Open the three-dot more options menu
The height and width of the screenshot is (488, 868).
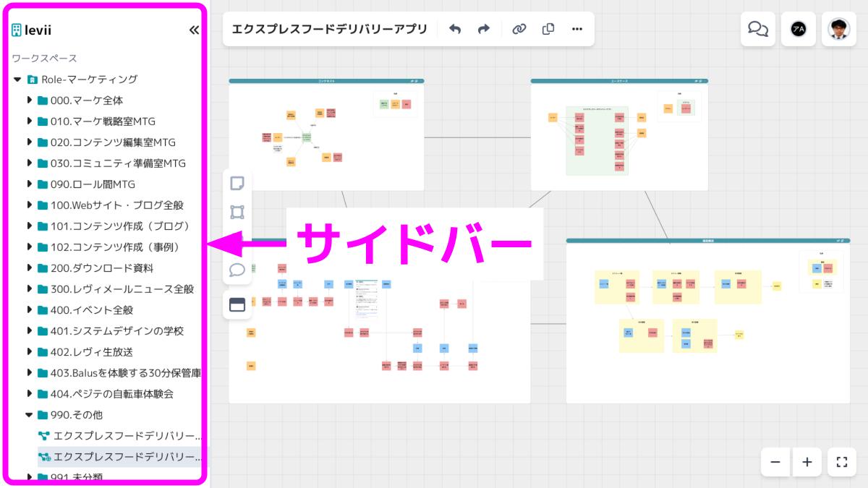577,29
